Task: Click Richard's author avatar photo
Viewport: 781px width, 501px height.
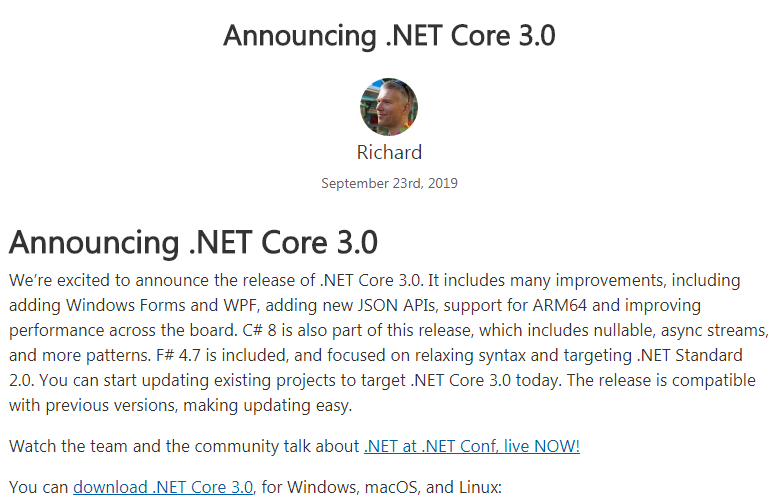Action: pyautogui.click(x=389, y=107)
